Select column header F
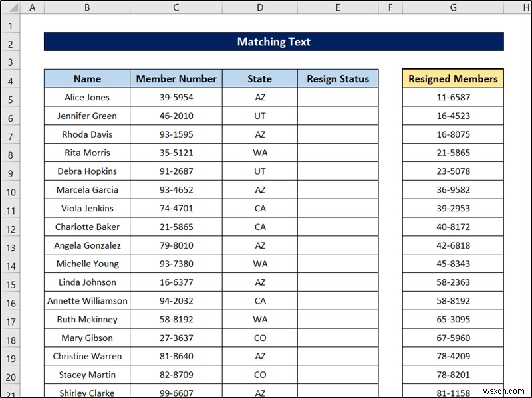This screenshot has height=398, width=532. 391,8
